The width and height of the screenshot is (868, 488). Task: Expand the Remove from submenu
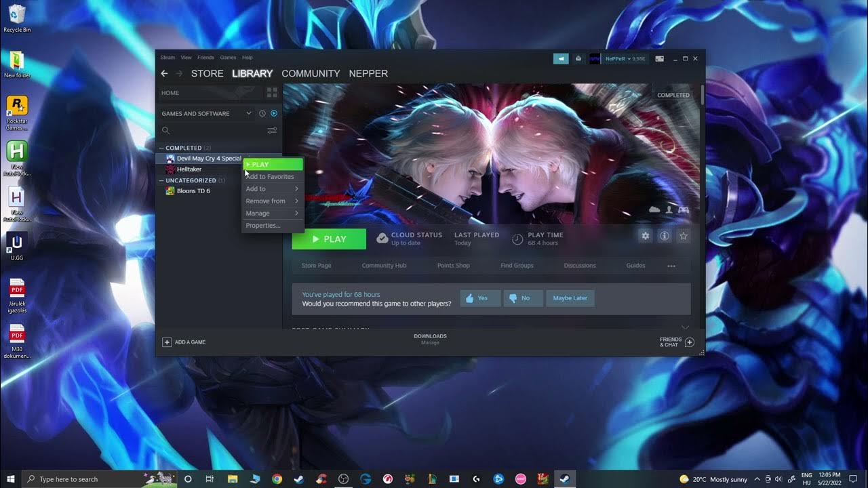click(273, 201)
